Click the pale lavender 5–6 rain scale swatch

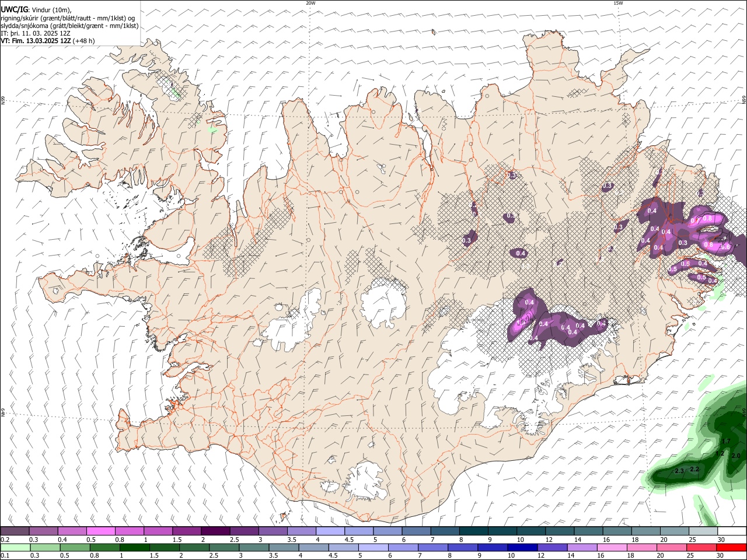pos(372,548)
